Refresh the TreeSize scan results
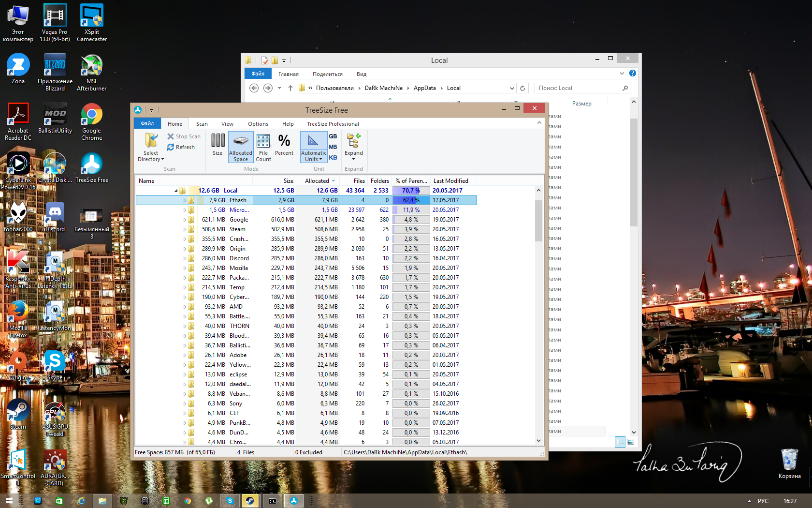Viewport: 812px width, 508px height. [x=181, y=147]
